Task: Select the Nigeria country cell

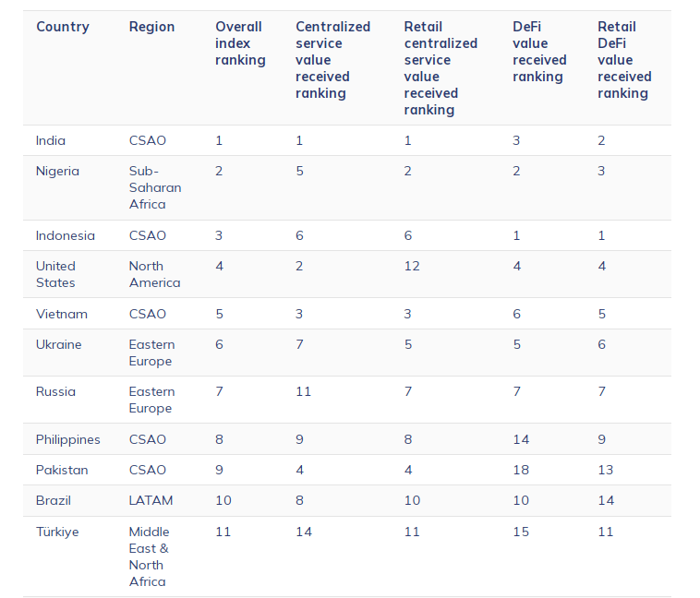Action: [57, 171]
